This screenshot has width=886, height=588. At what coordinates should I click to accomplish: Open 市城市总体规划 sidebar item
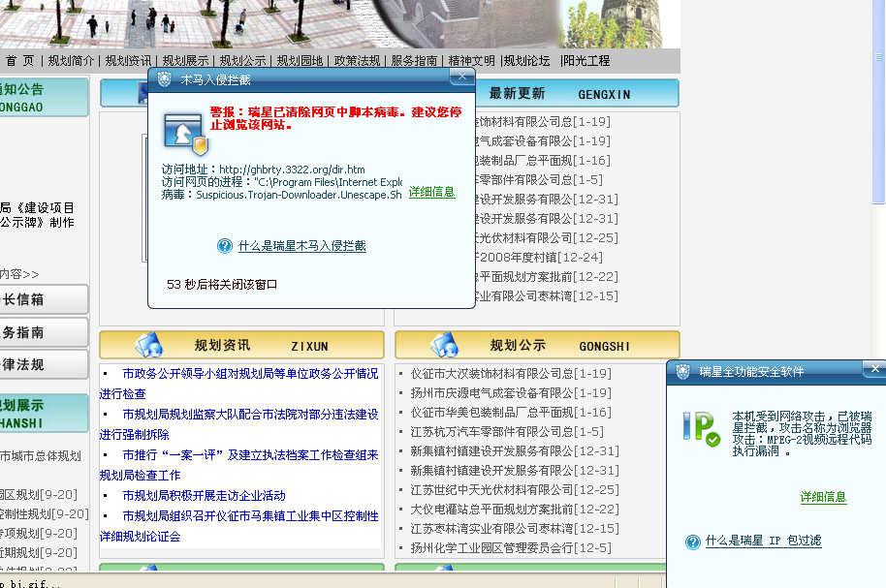(40, 456)
